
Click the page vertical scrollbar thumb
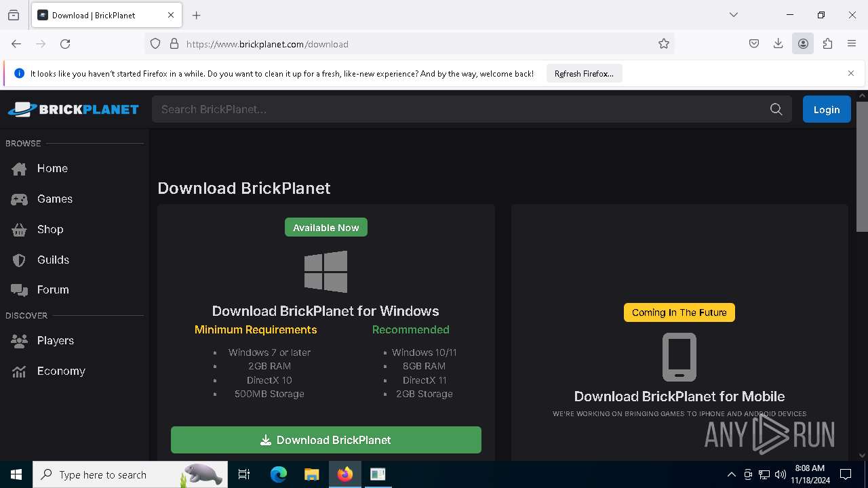pos(862,167)
